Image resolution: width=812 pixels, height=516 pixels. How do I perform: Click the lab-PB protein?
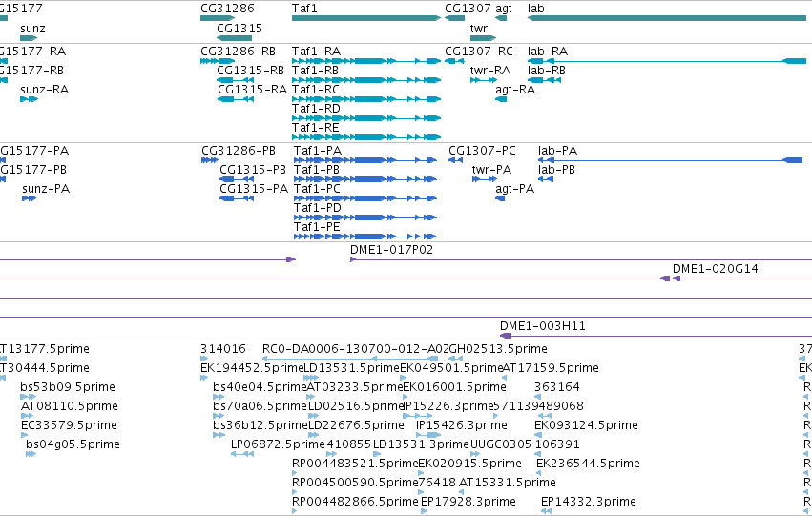point(546,179)
